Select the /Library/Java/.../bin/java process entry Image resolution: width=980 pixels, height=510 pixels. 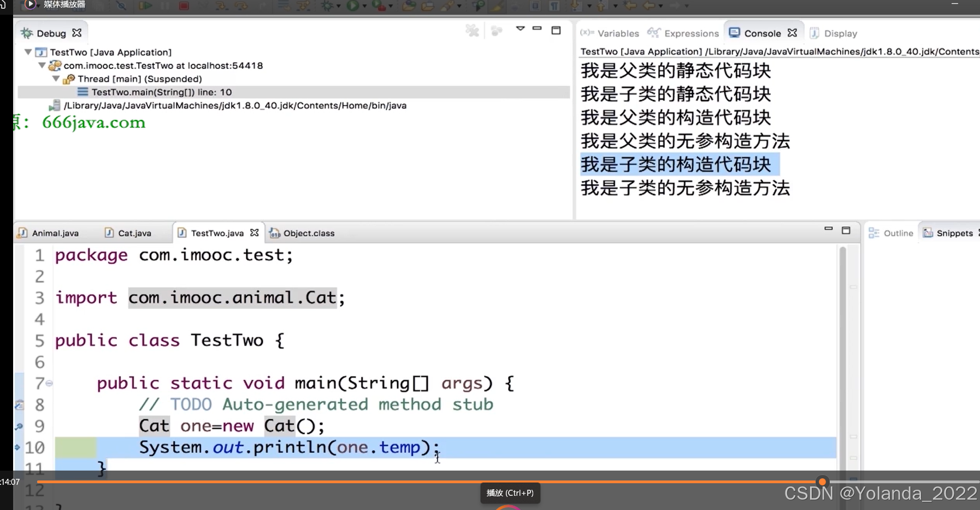point(235,105)
